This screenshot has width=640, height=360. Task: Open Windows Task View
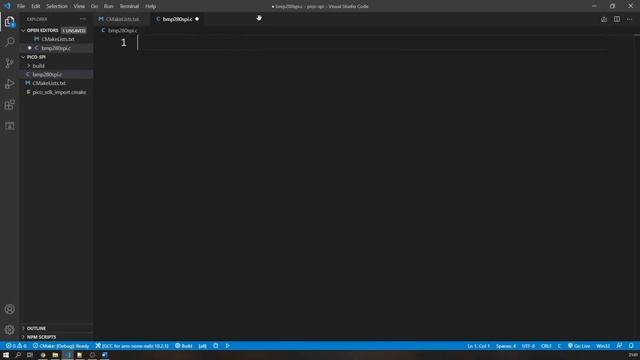pyautogui.click(x=30, y=355)
